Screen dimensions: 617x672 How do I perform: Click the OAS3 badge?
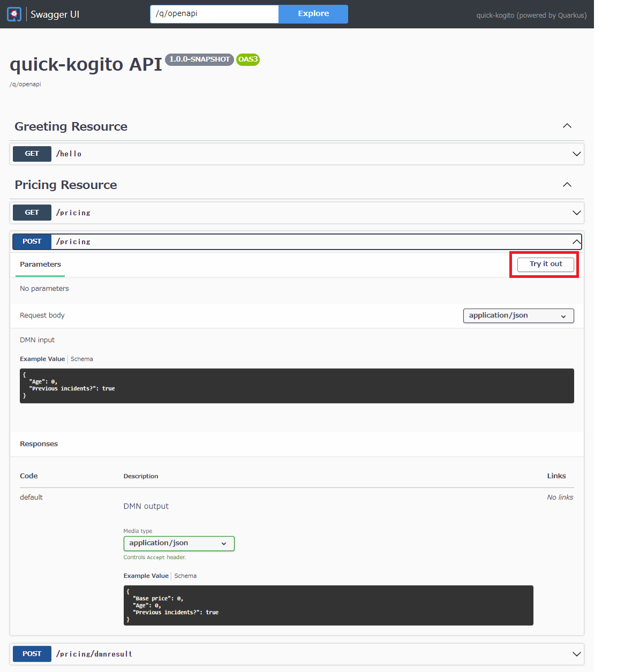click(248, 59)
